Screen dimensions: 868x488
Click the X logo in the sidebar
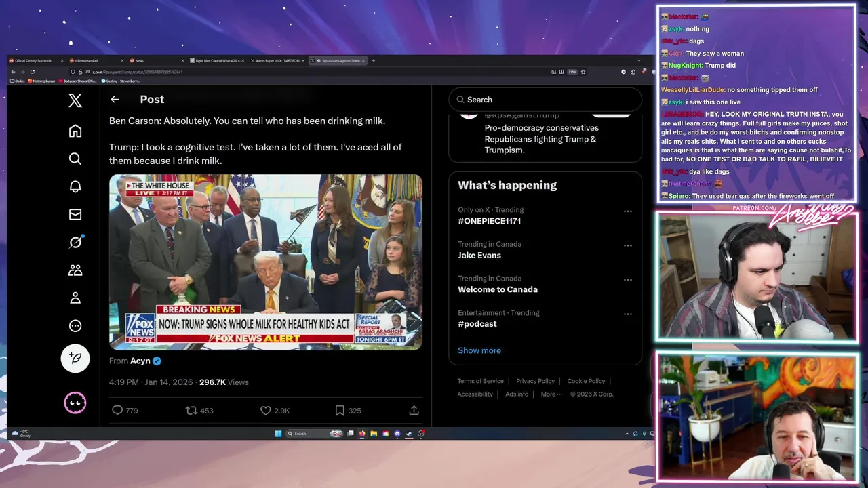click(75, 100)
